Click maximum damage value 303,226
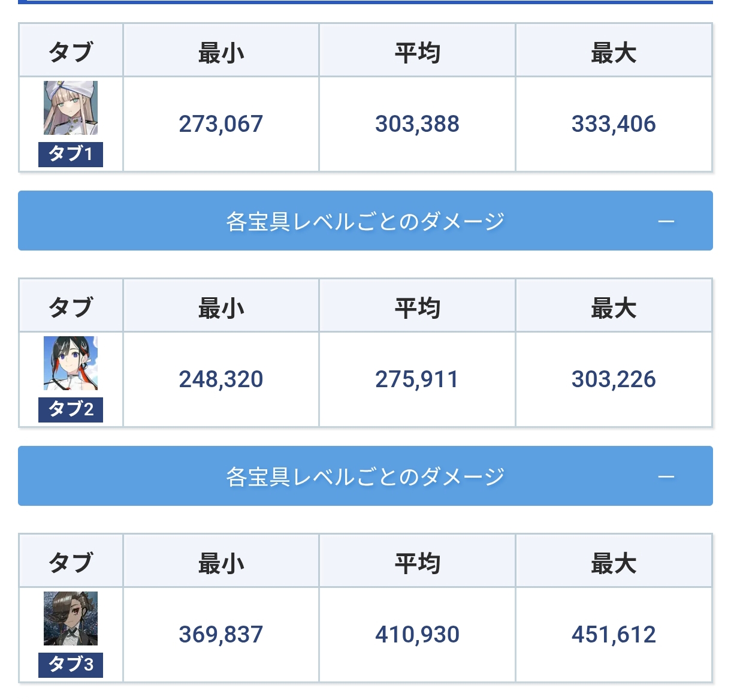Image resolution: width=731 pixels, height=700 pixels. pyautogui.click(x=614, y=379)
